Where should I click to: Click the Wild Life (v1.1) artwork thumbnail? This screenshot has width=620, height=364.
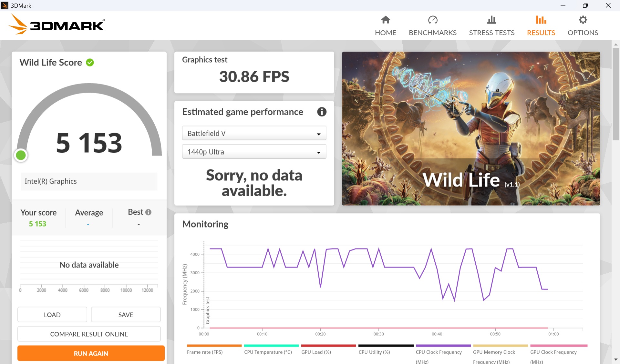click(x=471, y=128)
